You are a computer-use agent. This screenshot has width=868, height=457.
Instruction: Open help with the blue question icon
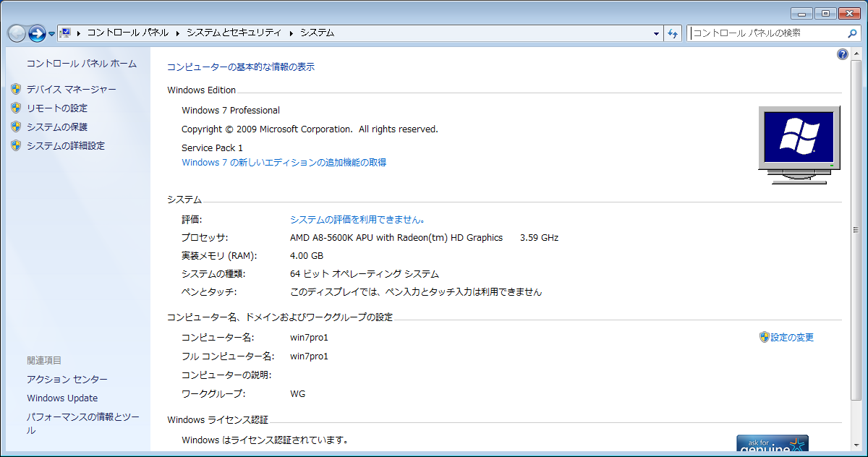(842, 54)
